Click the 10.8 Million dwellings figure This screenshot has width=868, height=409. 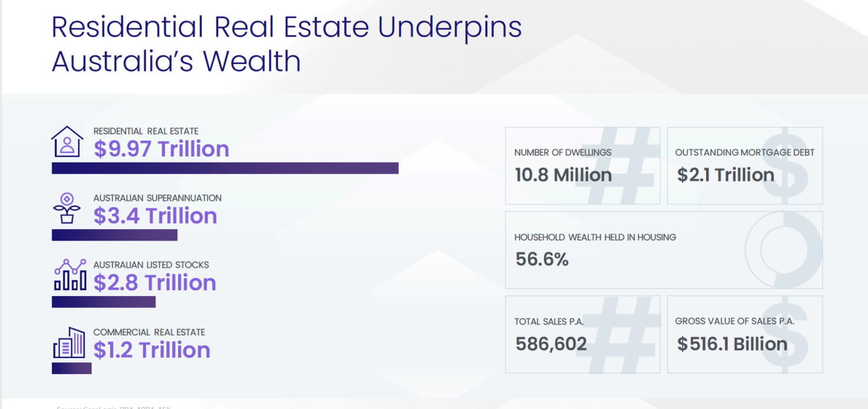tap(563, 175)
